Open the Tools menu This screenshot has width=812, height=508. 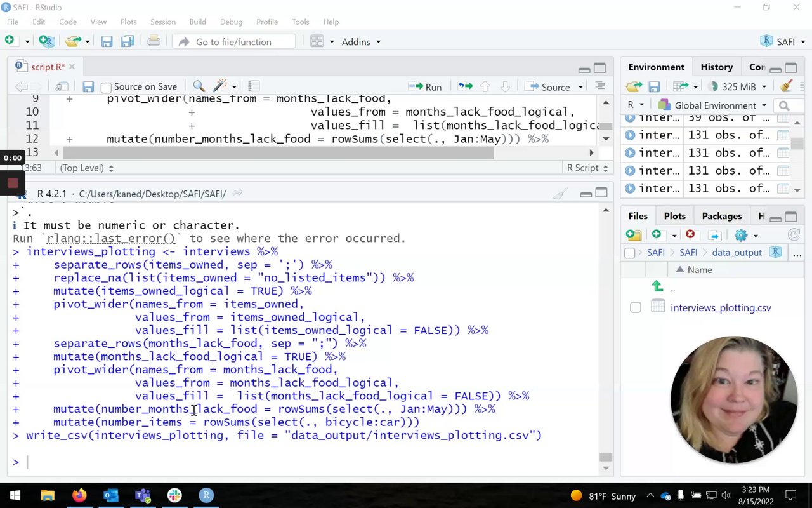click(301, 22)
